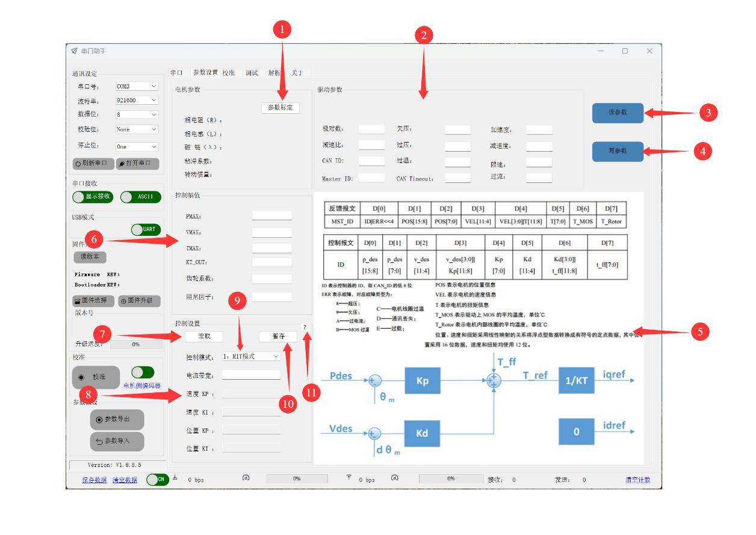756x535 pixels.
Task: Toggle the ASCII receive format switch
Action: pyautogui.click(x=141, y=197)
